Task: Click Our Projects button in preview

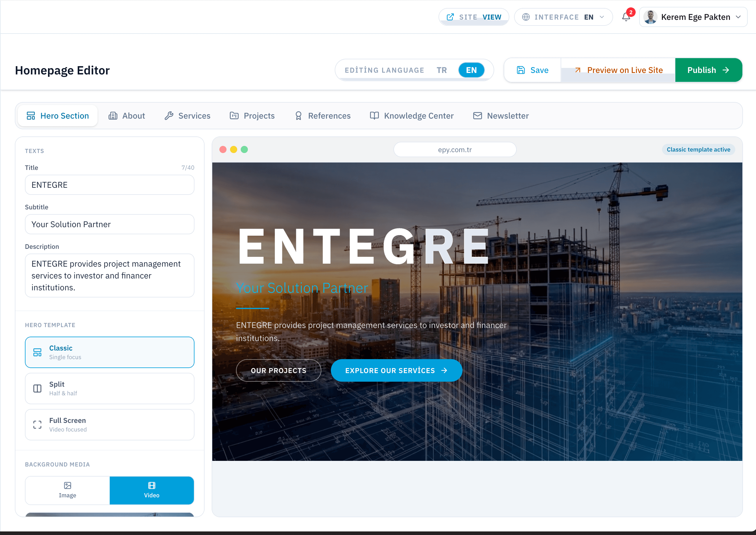Action: (x=279, y=370)
